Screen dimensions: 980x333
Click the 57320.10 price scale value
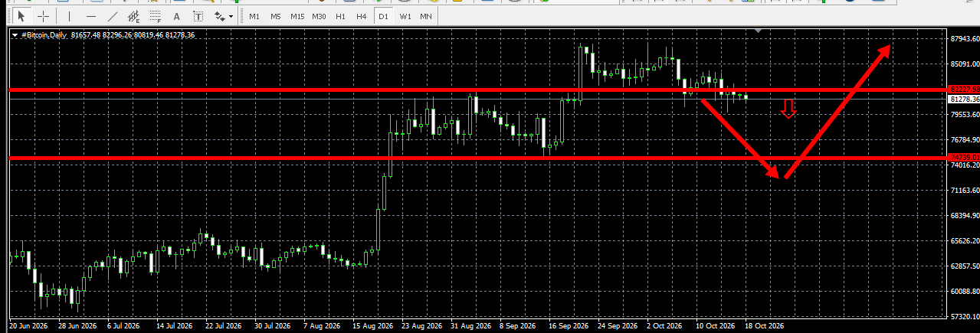pos(964,317)
